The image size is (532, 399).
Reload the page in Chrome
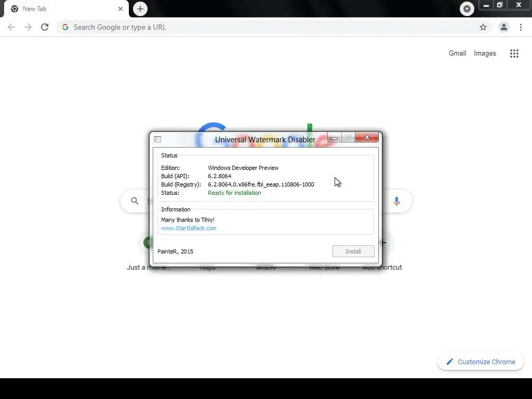coord(45,27)
